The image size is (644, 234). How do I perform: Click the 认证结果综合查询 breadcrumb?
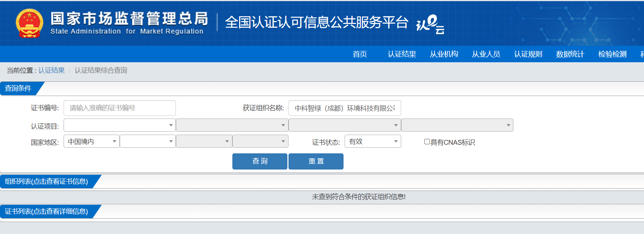click(x=101, y=70)
